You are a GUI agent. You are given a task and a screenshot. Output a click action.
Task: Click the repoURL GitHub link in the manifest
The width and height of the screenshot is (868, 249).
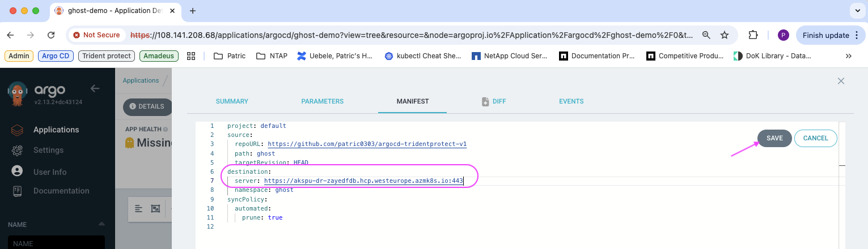coord(367,144)
